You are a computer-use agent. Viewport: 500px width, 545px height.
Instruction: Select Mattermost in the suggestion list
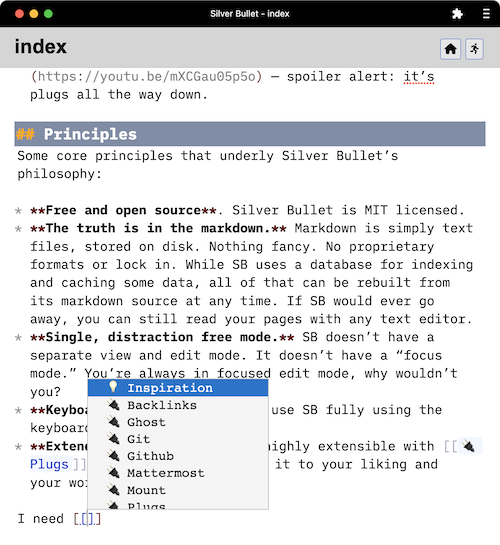pos(178,473)
